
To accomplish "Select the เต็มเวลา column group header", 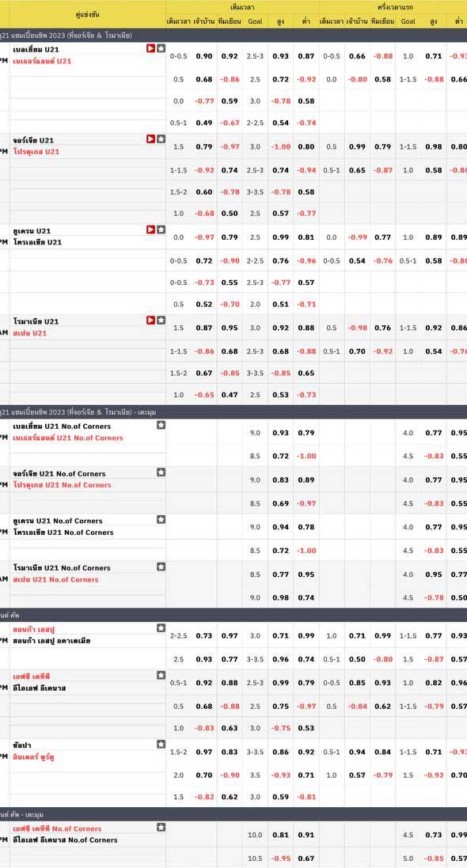I will (242, 6).
